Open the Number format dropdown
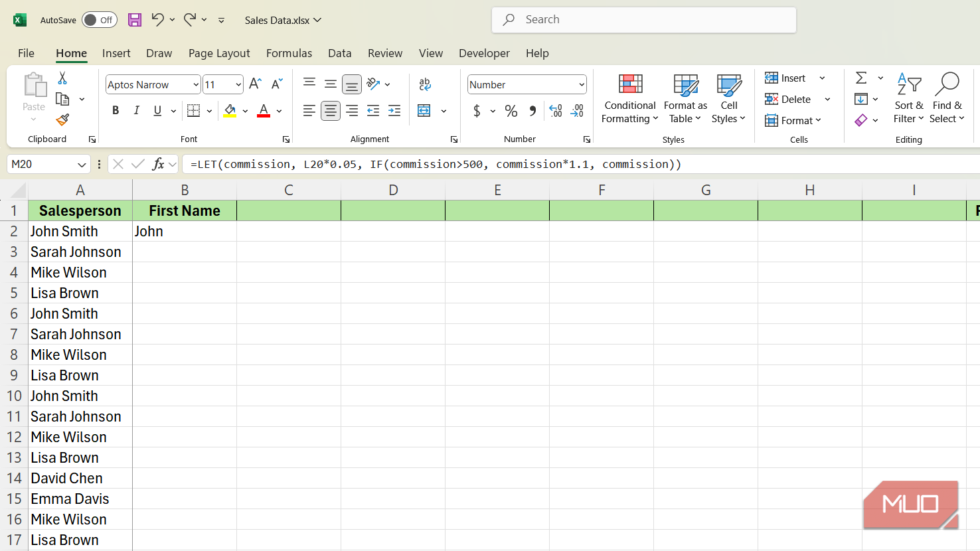980x551 pixels. pyautogui.click(x=582, y=84)
